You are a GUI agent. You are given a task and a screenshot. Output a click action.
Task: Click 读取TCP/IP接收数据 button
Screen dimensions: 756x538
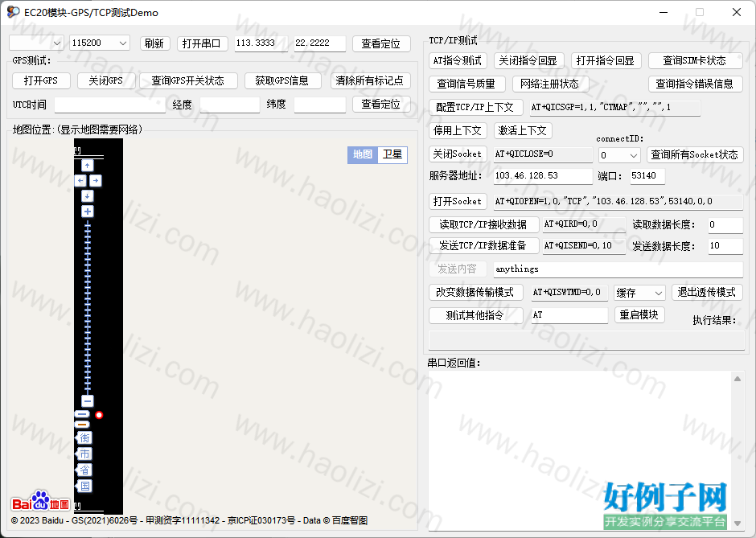point(483,224)
